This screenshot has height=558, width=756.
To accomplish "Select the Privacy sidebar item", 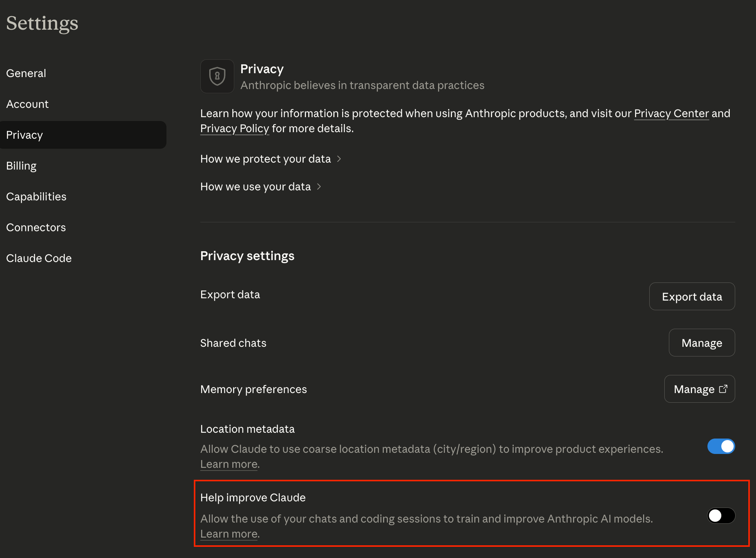I will click(x=25, y=135).
